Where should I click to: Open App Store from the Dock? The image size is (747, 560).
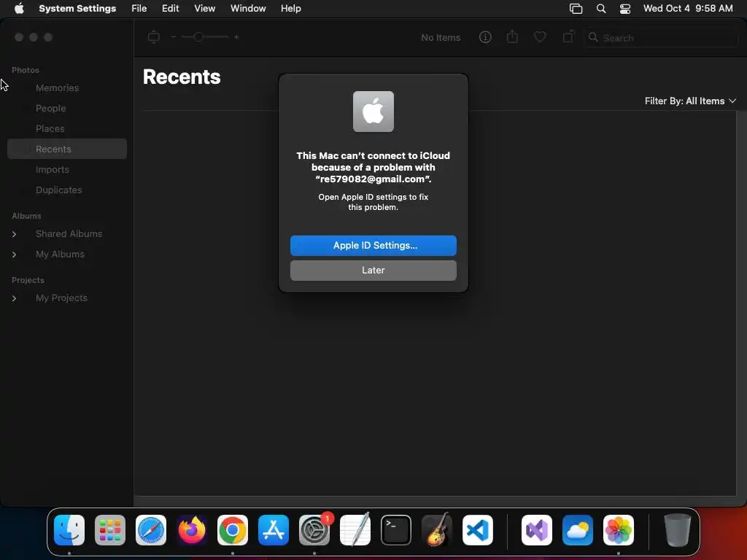[274, 530]
